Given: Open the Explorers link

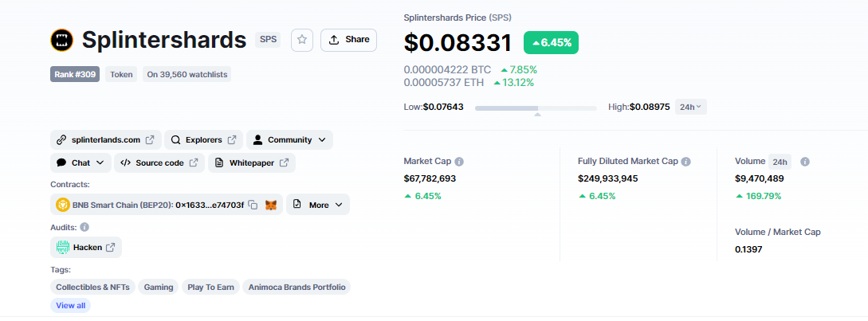Looking at the screenshot, I should 204,140.
